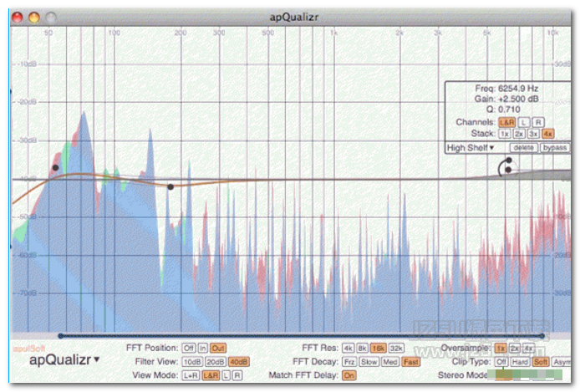Click the Freq 6254.9 Hz value
580x392 pixels.
518,89
